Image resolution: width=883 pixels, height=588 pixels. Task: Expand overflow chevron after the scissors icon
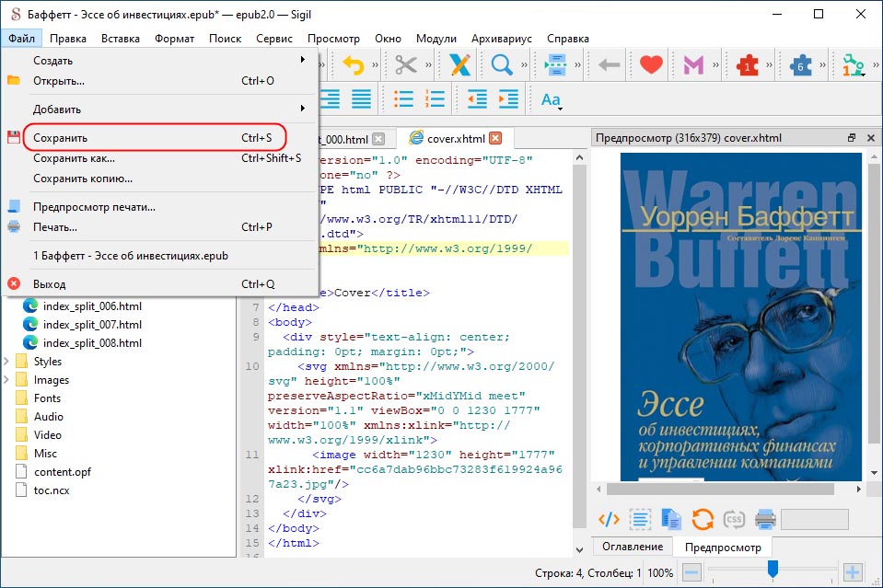(428, 65)
